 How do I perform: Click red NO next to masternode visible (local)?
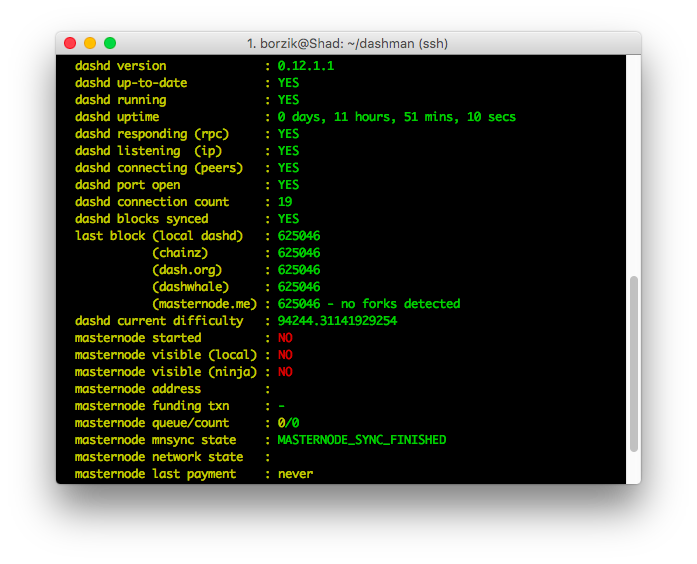(285, 355)
